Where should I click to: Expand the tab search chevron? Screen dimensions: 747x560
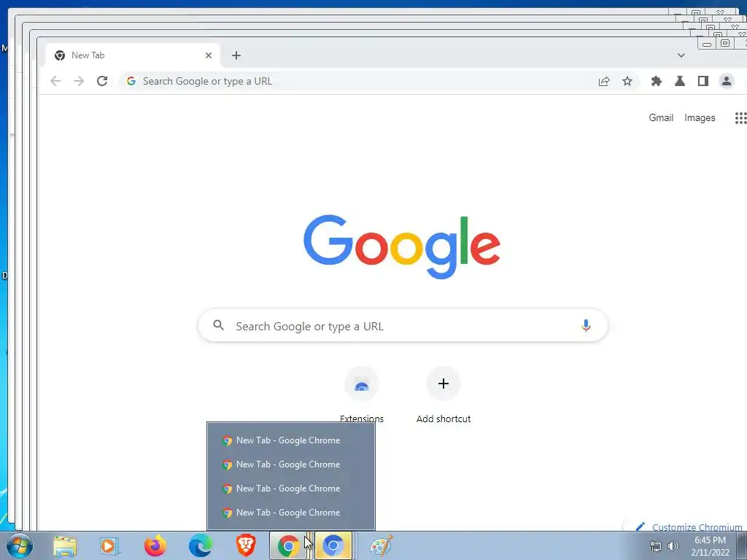coord(681,55)
